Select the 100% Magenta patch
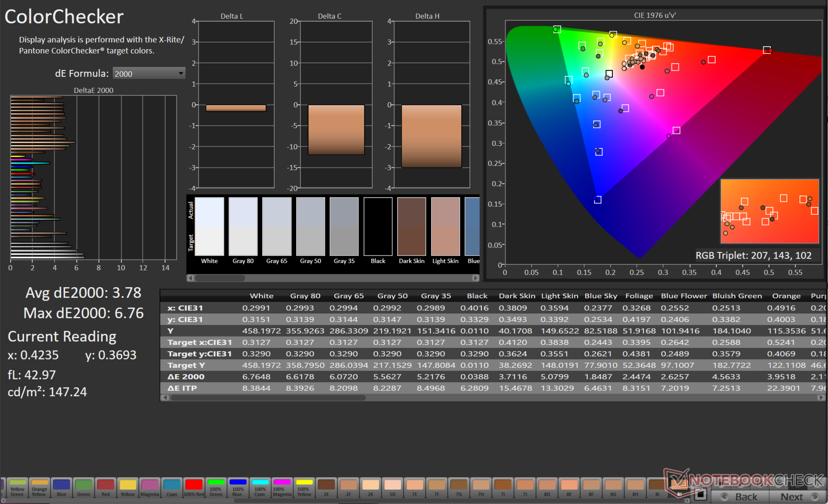828x504 pixels. click(x=282, y=488)
